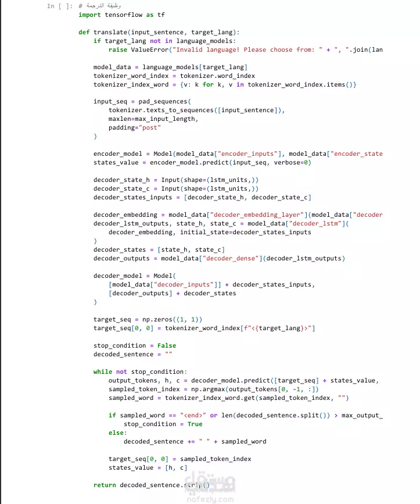Click 'model_data = language_models[target_lang]' line
Image resolution: width=420 pixels, height=504 pixels.
[x=171, y=67]
